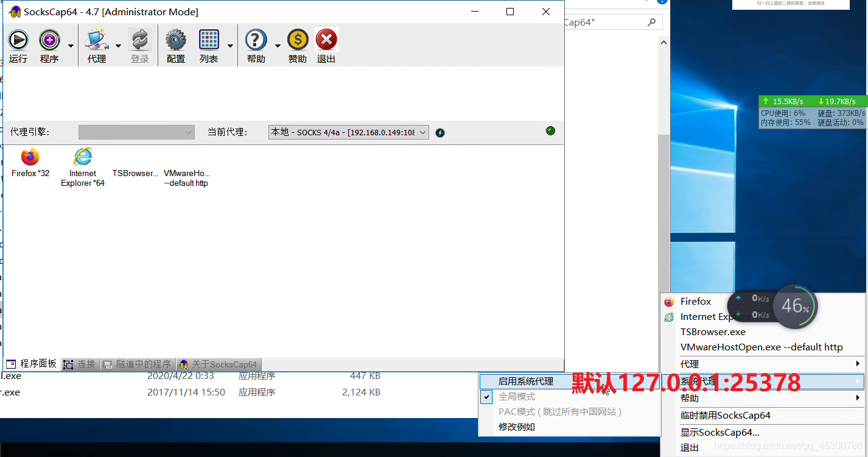Open the Config (配置) gear icon
The height and width of the screenshot is (457, 868).
(x=175, y=41)
